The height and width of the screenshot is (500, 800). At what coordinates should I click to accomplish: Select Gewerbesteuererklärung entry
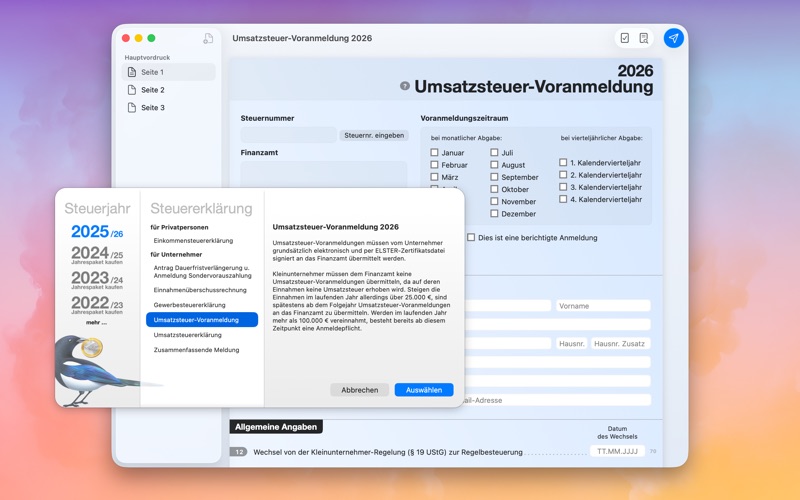coord(189,305)
